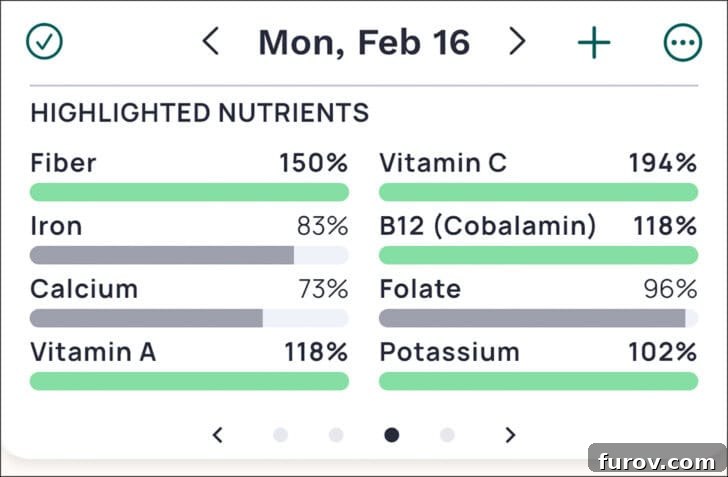Open the three-dot more options menu
Screen dimensions: 728x477
(x=682, y=42)
